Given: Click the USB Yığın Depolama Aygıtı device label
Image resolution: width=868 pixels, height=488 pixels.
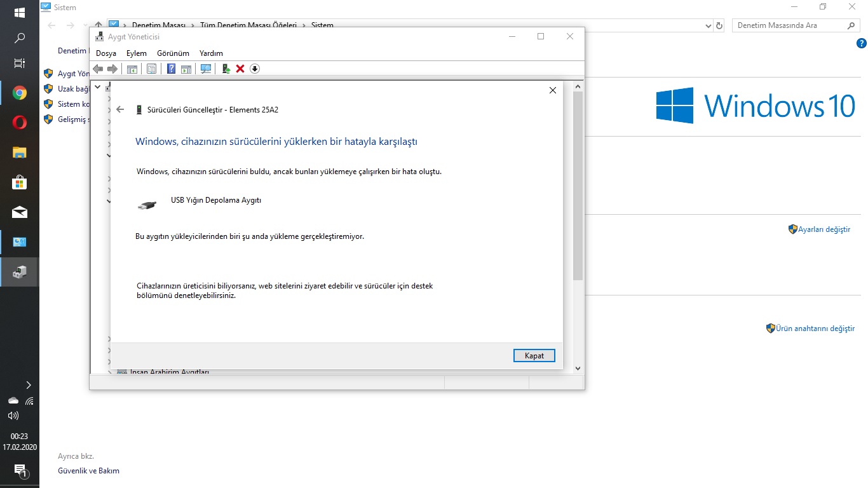Looking at the screenshot, I should click(x=216, y=200).
